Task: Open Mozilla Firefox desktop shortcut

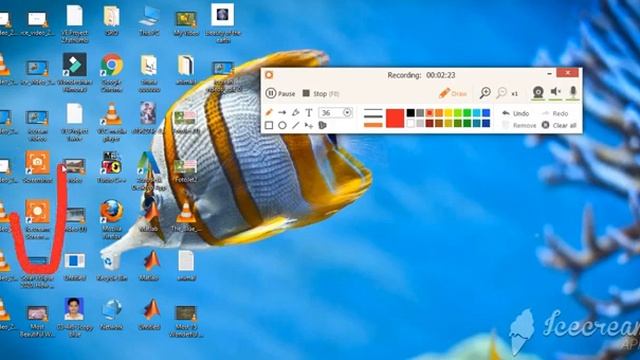Action: tap(111, 219)
